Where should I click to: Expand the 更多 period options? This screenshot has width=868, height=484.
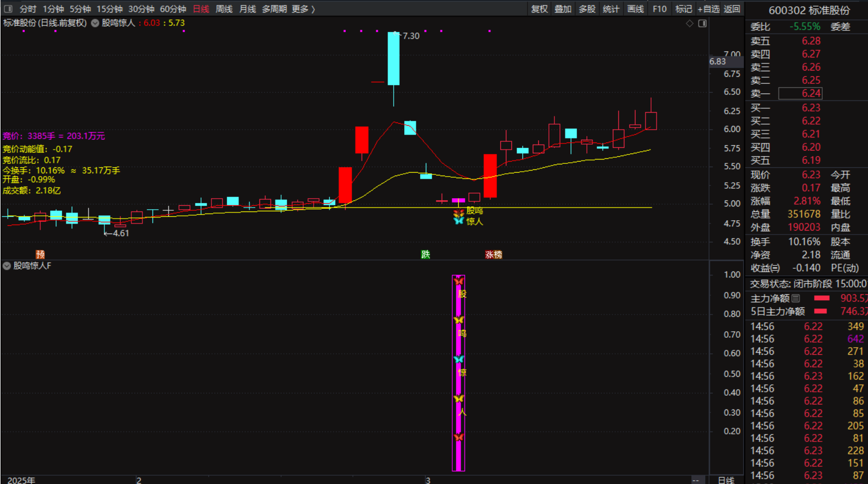click(303, 9)
